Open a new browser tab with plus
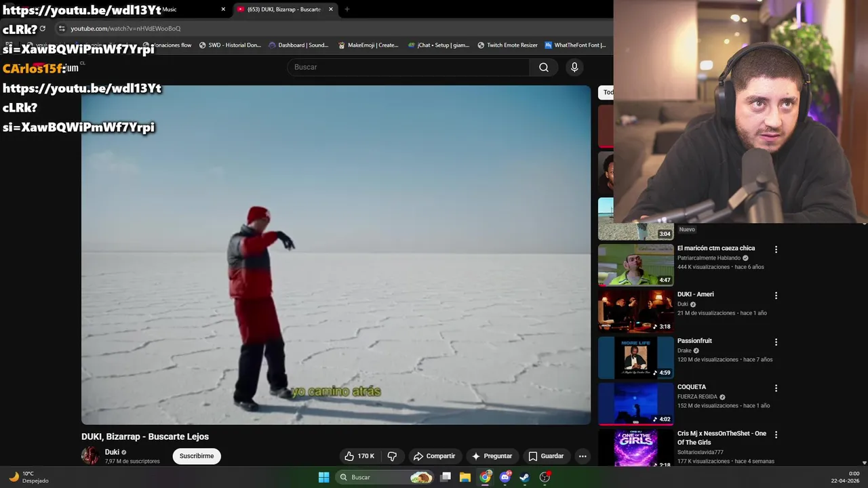The image size is (868, 488). tap(347, 9)
